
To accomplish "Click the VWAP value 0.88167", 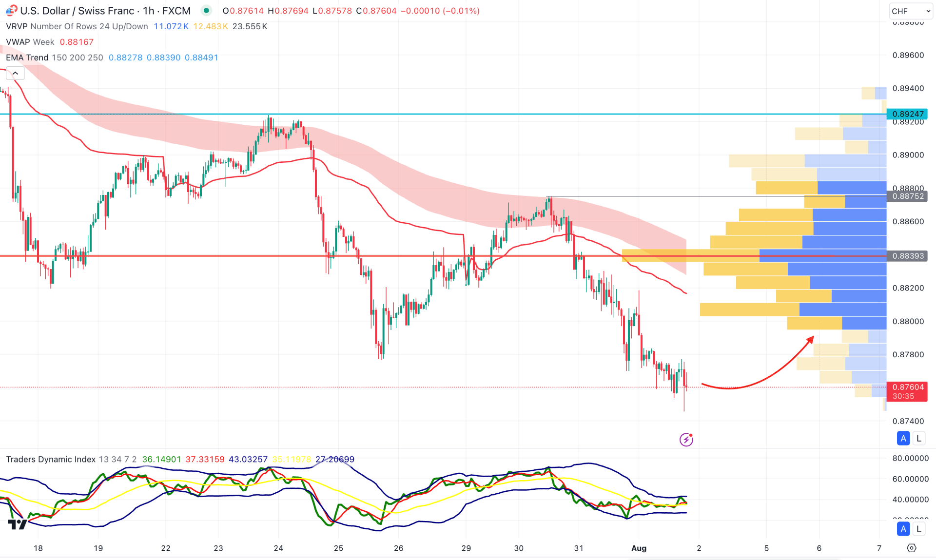I will (77, 42).
